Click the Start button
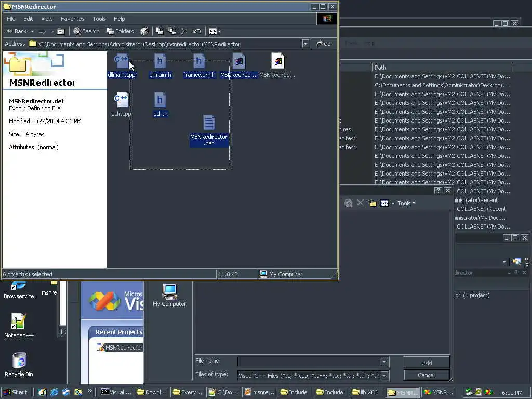Viewport: 532px width, 399px height. [x=15, y=392]
